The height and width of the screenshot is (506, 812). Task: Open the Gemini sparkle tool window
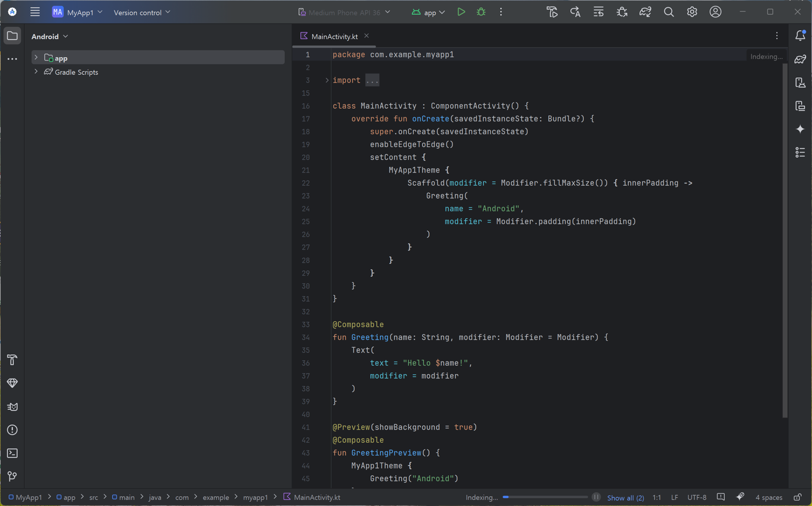pos(800,129)
